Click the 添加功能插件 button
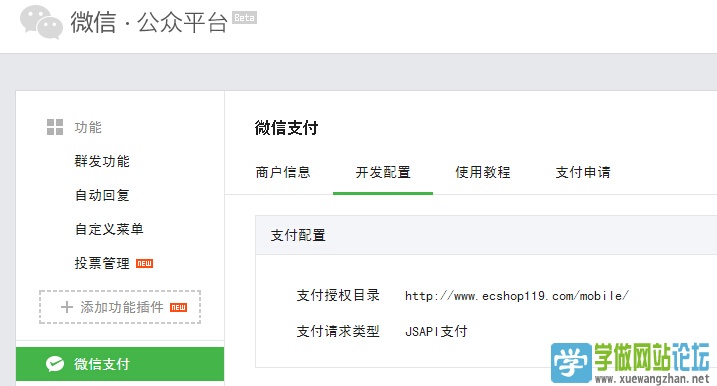The image size is (717, 386). [120, 307]
